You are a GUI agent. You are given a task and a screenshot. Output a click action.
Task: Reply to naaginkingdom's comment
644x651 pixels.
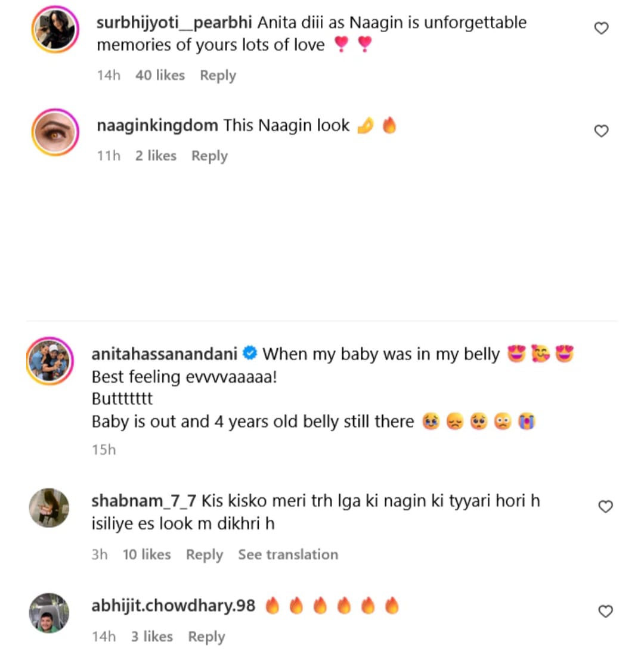209,156
